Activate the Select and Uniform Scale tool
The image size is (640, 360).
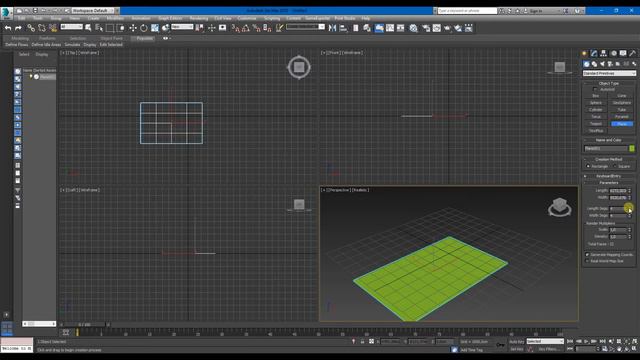click(x=155, y=28)
